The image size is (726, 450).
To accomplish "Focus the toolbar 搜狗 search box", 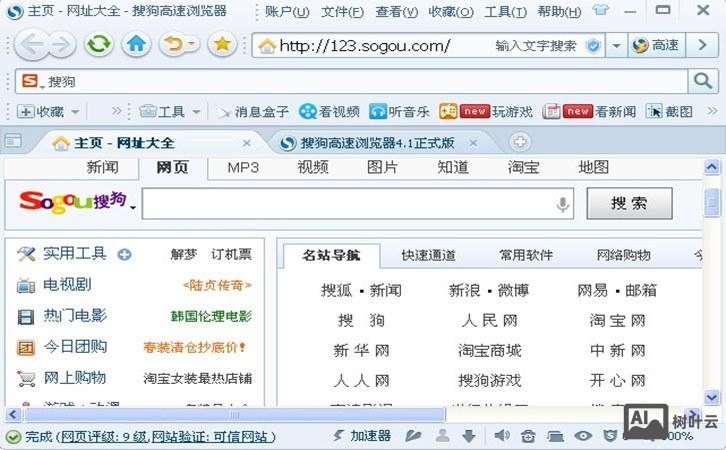I will click(352, 81).
